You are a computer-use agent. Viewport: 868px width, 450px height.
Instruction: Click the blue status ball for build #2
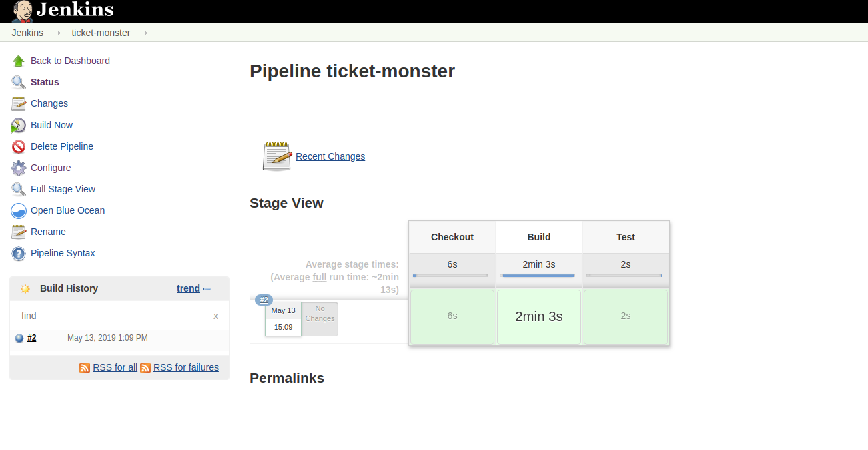19,339
